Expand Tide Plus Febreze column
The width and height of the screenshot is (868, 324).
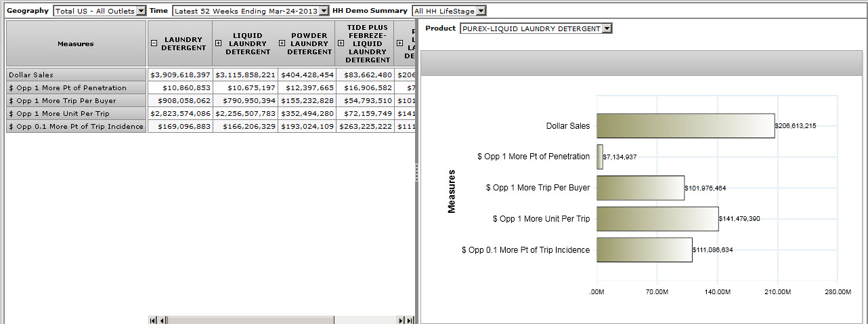pos(339,43)
